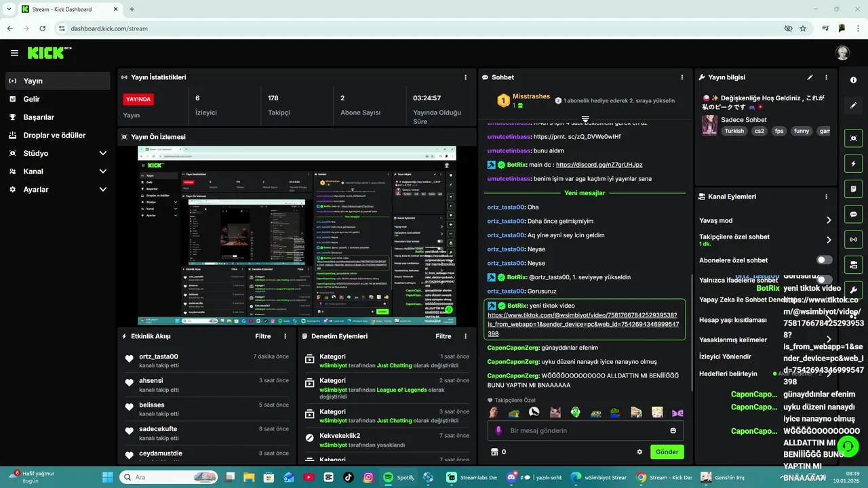868x488 pixels.
Task: Click the chat bubble icon in right sidebar
Action: click(853, 214)
